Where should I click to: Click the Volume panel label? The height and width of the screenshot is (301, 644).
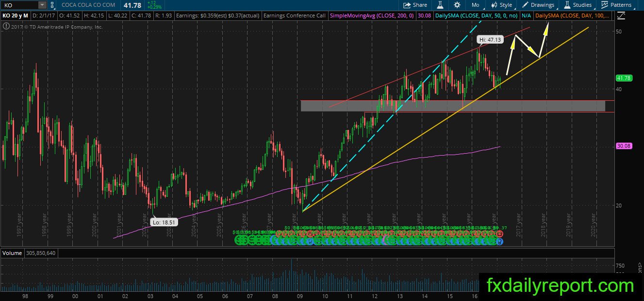(11, 253)
